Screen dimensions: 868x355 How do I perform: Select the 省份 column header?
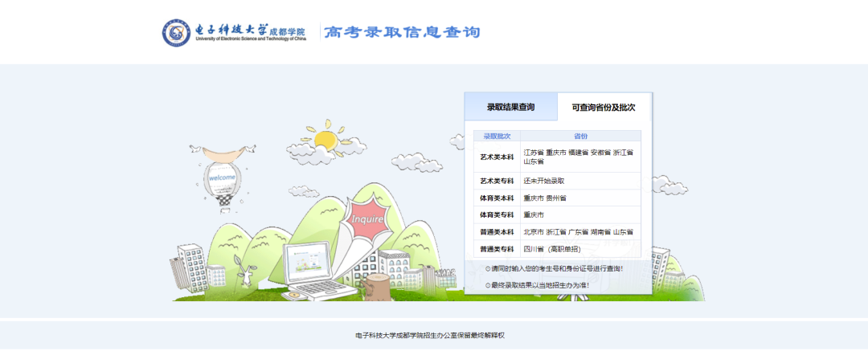(x=581, y=136)
